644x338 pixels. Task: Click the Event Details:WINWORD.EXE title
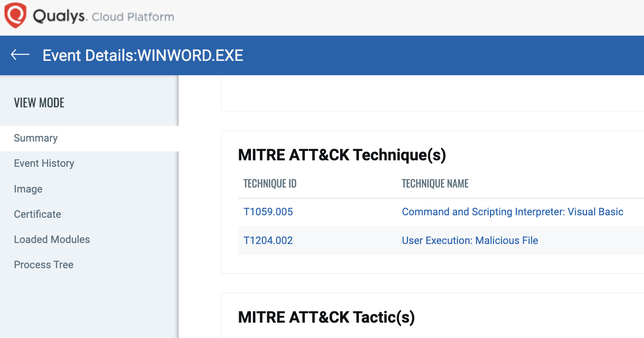(x=143, y=55)
